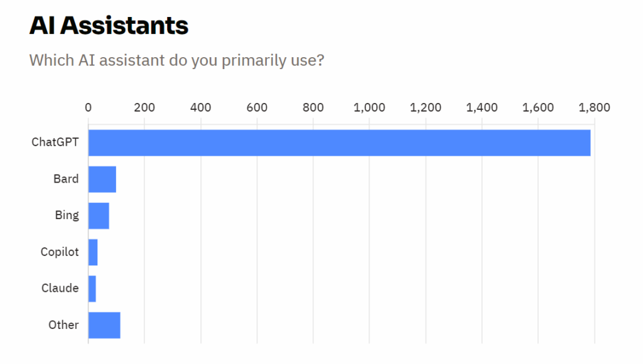Screen dimensions: 643x364
Task: Click the ChatGPT axis label
Action: tap(55, 142)
